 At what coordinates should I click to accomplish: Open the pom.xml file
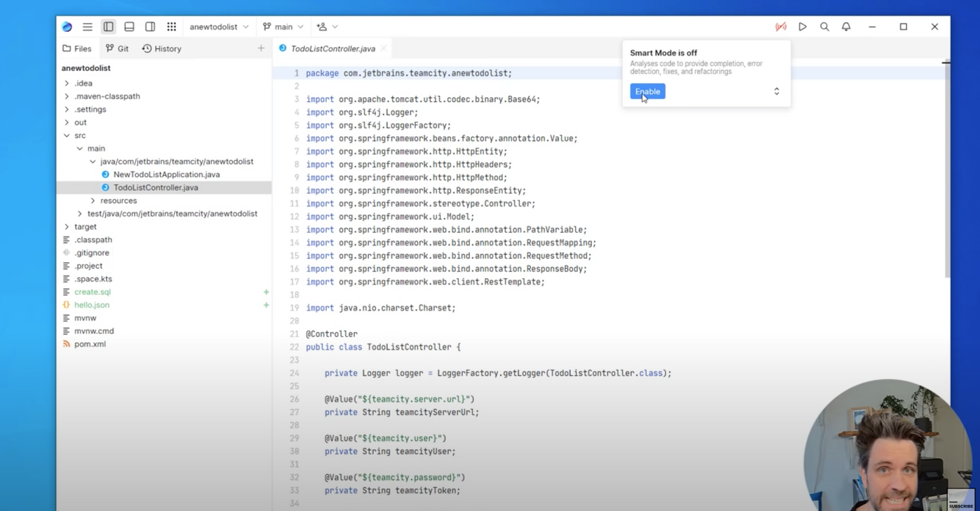click(90, 344)
